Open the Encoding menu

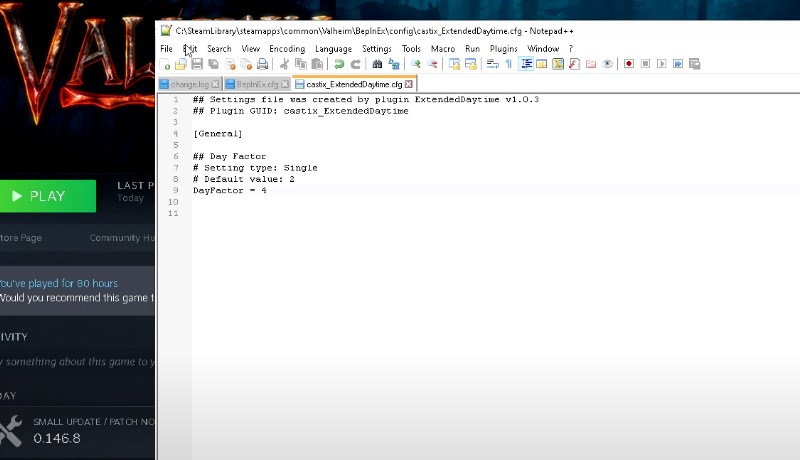tap(287, 48)
